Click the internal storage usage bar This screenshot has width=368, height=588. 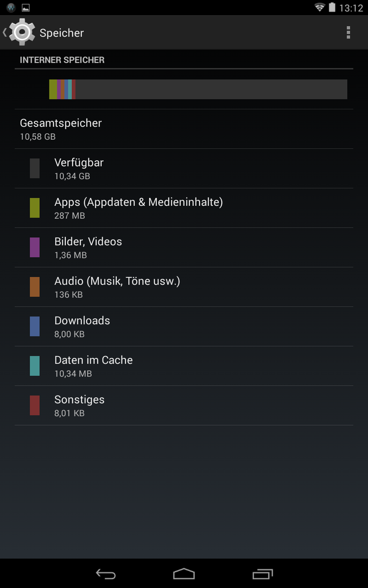pyautogui.click(x=198, y=89)
